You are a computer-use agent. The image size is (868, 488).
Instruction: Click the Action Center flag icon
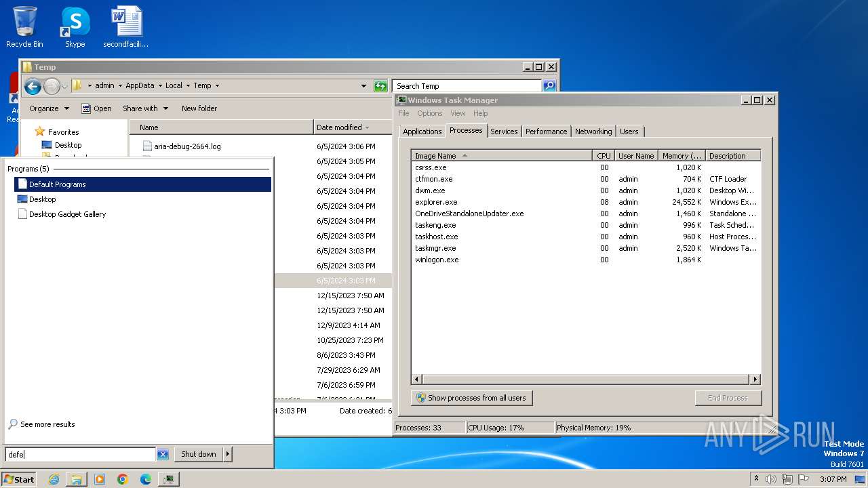(804, 479)
